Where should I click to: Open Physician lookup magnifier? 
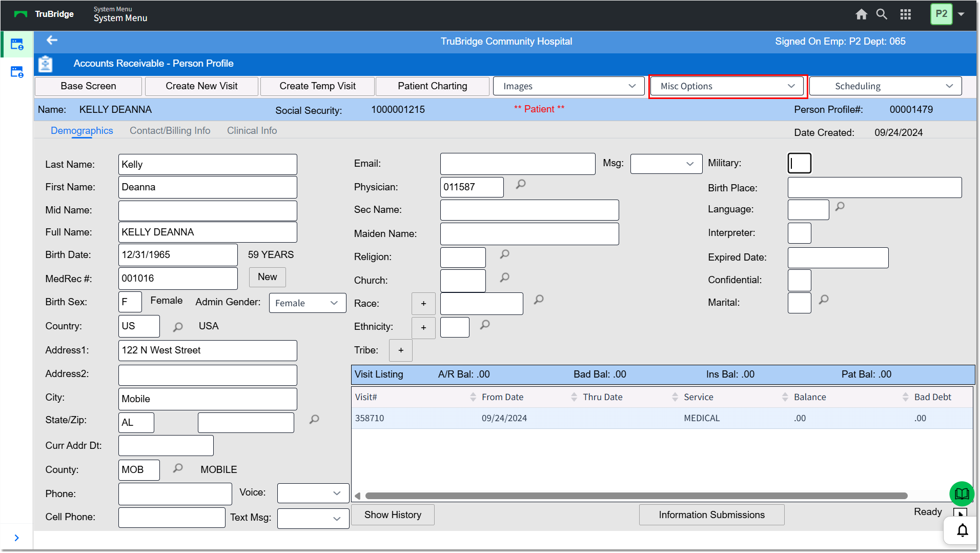[521, 184]
